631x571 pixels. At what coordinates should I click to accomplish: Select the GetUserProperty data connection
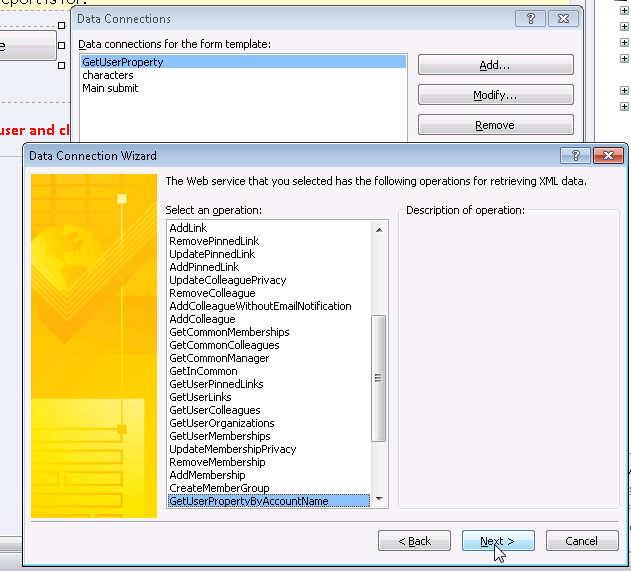pyautogui.click(x=123, y=62)
